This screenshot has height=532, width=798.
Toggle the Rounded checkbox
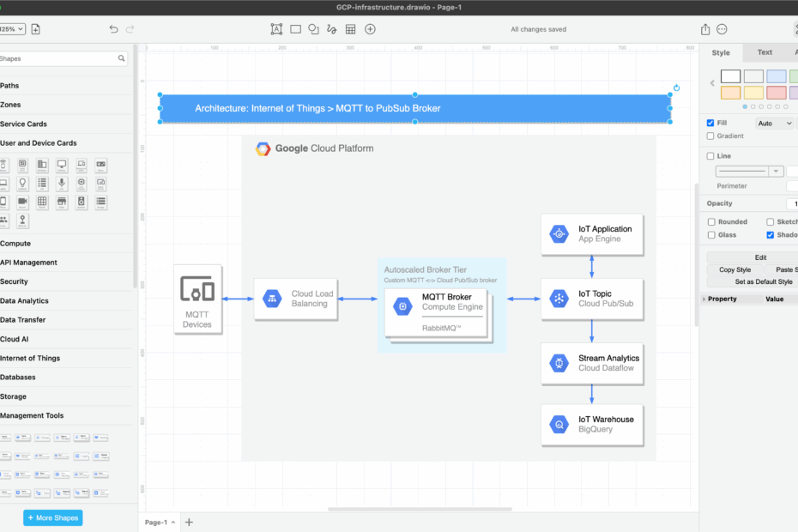tap(711, 221)
